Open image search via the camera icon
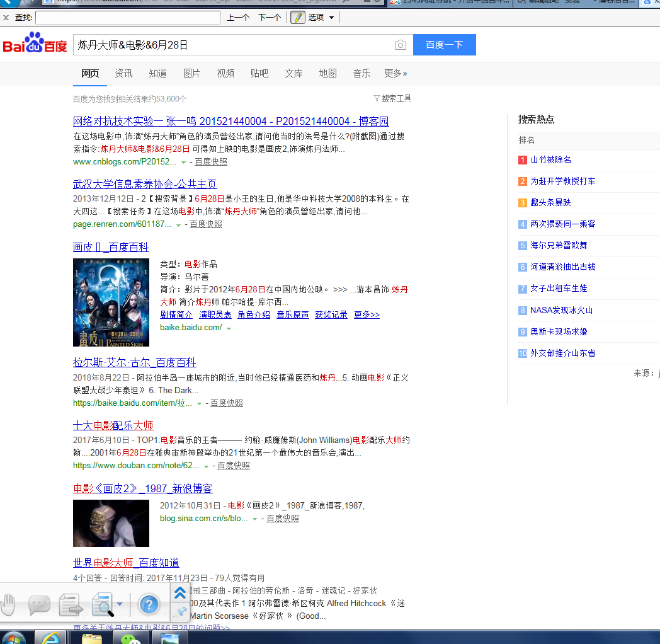The image size is (660, 644). [401, 45]
